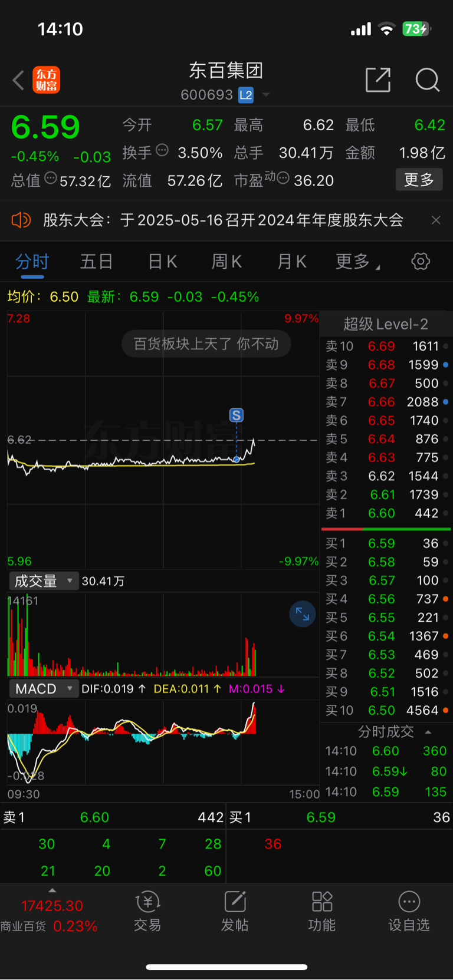Open the search magnifier icon

pos(427,80)
